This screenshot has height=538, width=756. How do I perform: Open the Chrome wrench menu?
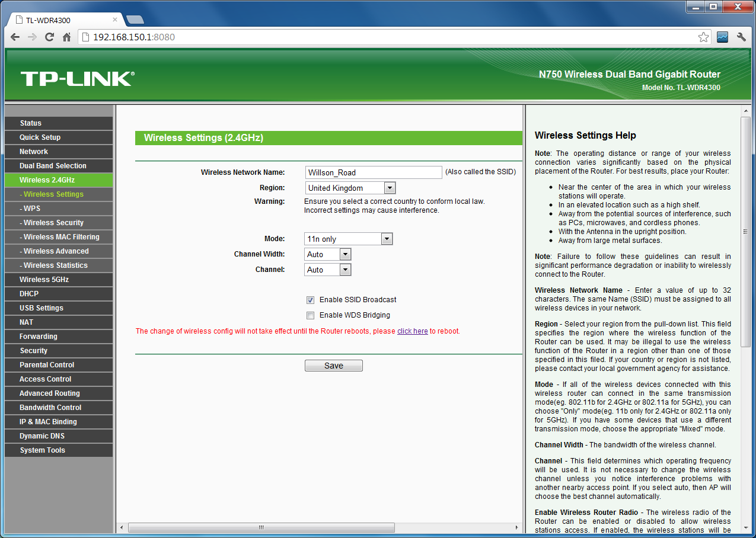(741, 37)
